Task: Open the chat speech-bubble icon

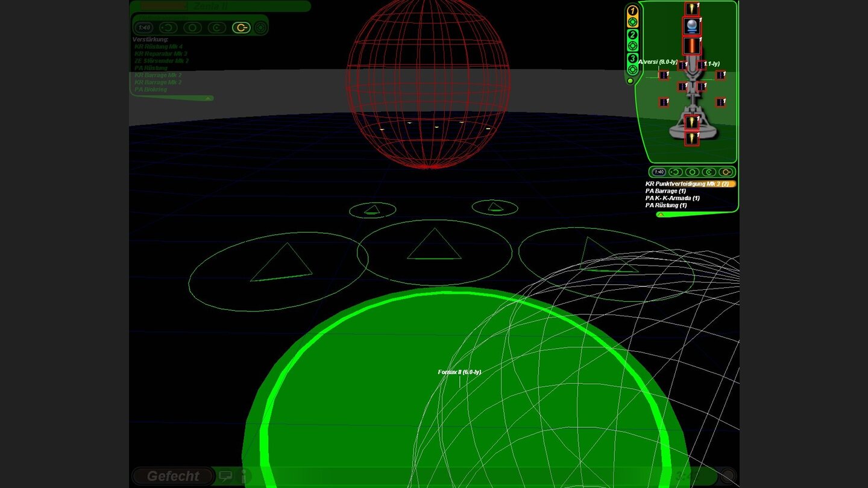Action: (x=226, y=476)
